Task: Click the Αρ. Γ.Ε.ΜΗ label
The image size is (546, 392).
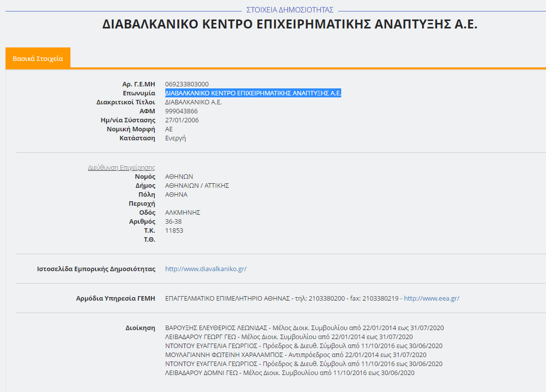Action: coord(138,84)
